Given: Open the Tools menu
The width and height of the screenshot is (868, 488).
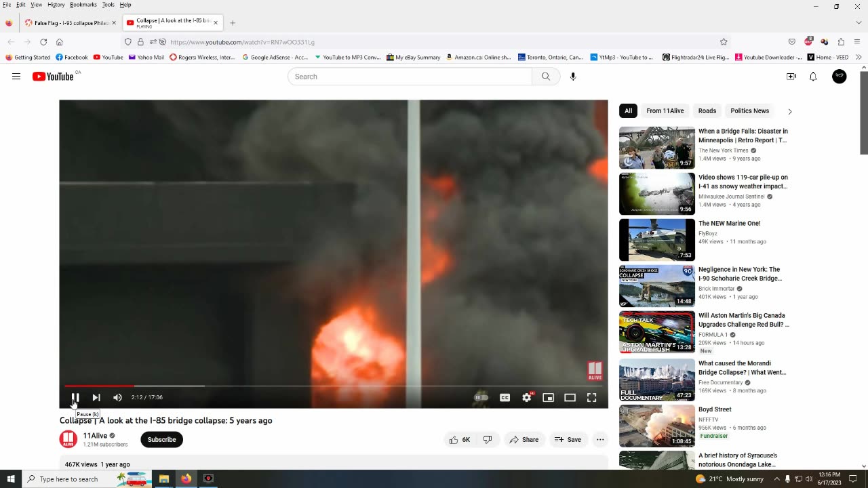Looking at the screenshot, I should (108, 5).
